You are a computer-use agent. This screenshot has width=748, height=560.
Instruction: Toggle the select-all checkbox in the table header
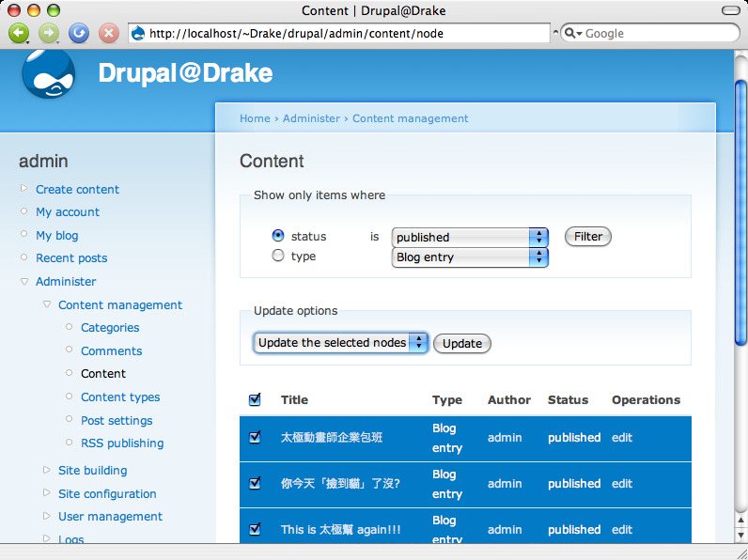256,399
